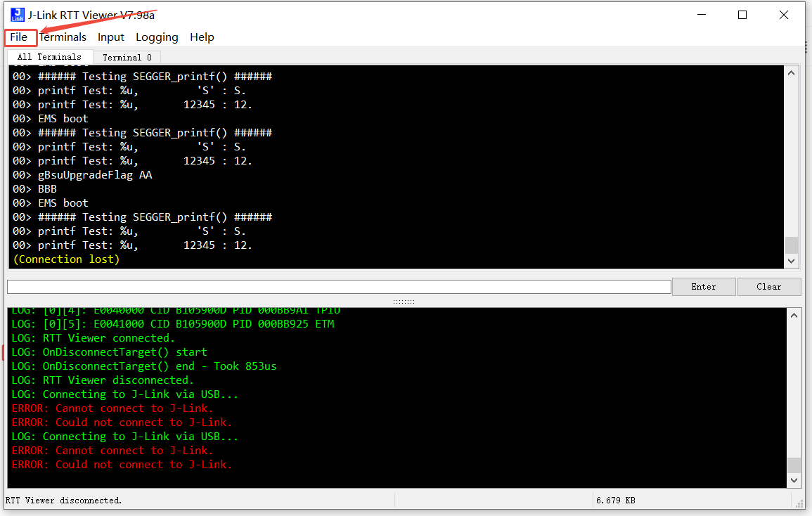The width and height of the screenshot is (812, 516).
Task: Click the log panel scrollbar thumb
Action: 794,465
